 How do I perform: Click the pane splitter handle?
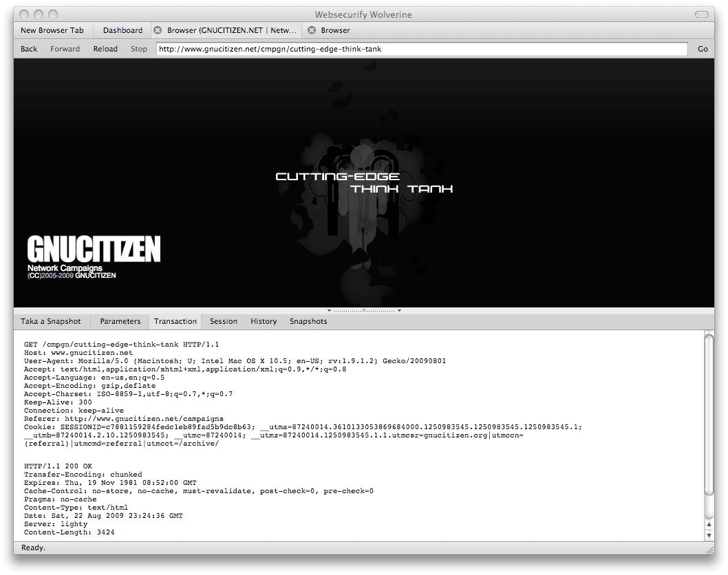pyautogui.click(x=364, y=310)
